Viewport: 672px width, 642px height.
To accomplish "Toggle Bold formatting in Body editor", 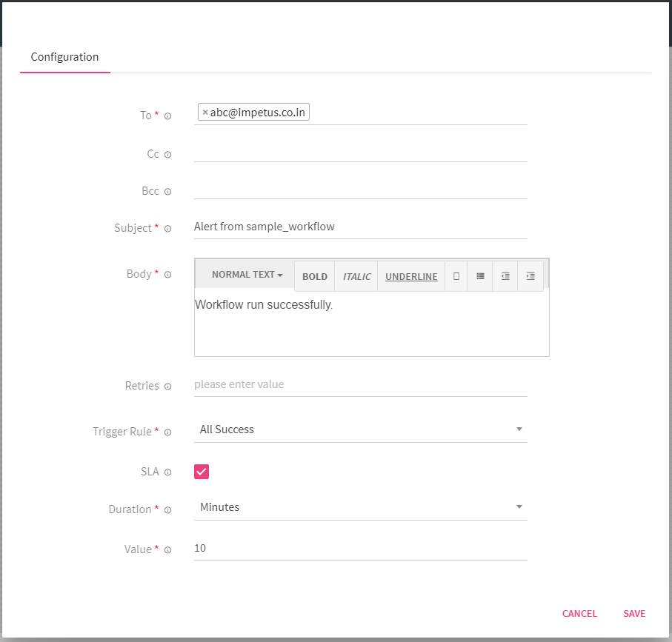I will coord(315,276).
